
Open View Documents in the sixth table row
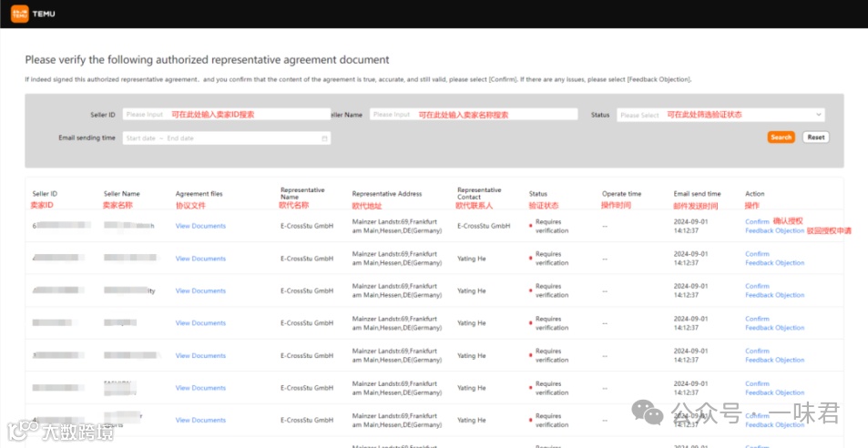coord(200,388)
